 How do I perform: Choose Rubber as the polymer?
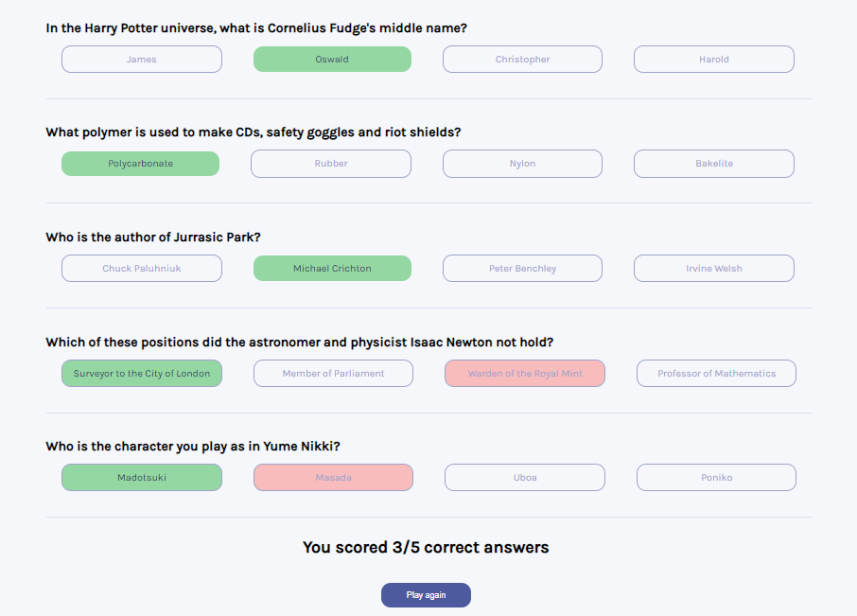click(x=331, y=164)
